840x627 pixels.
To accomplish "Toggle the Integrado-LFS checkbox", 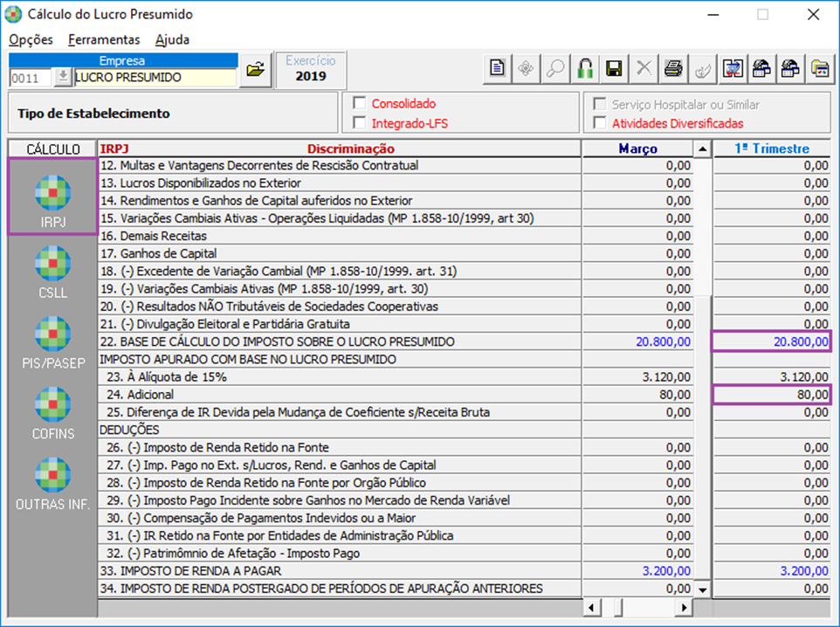I will pos(360,123).
